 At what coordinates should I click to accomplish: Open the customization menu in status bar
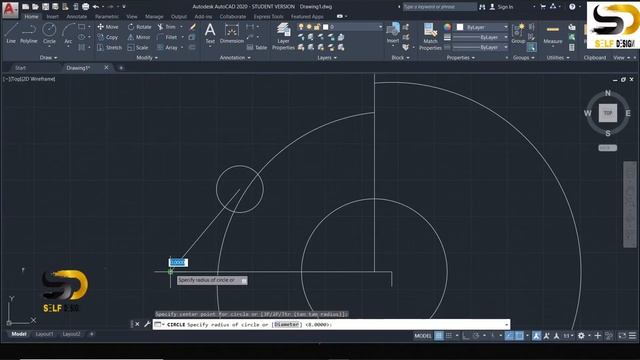(632, 336)
